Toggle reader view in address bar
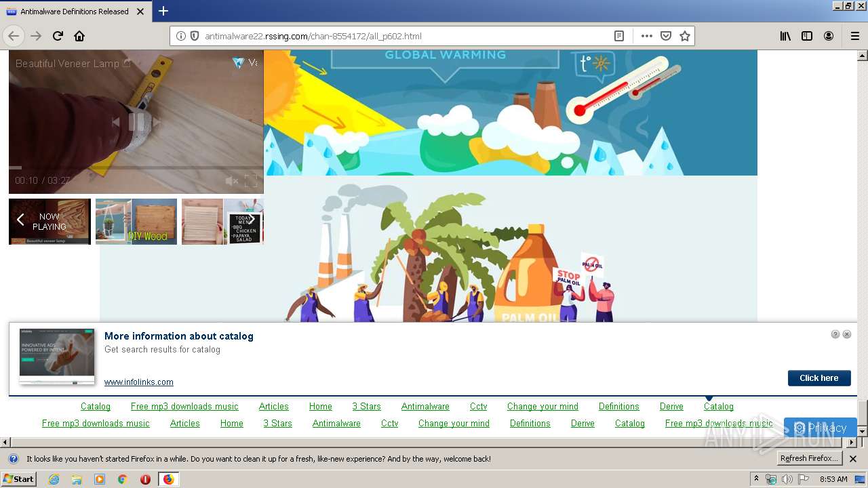Viewport: 868px width, 488px height. [x=619, y=36]
